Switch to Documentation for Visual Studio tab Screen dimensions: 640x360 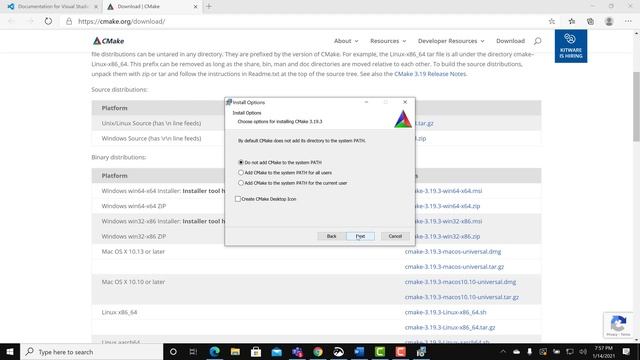click(53, 7)
